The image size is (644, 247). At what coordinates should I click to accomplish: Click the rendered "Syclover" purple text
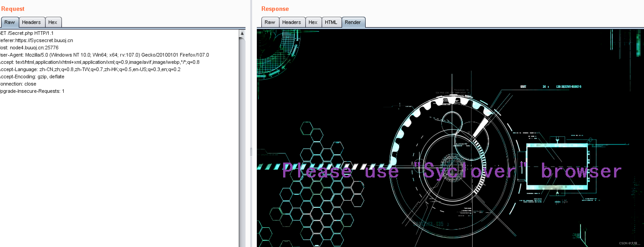click(x=470, y=171)
